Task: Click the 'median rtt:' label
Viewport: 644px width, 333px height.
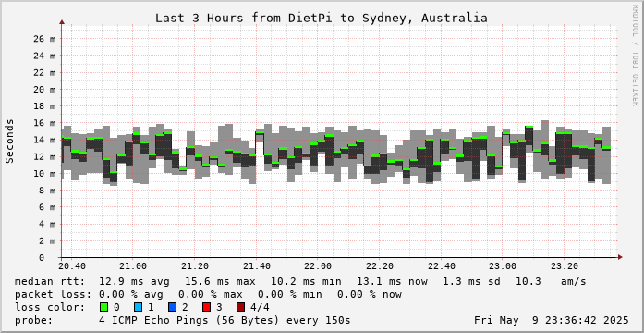Action: point(50,281)
